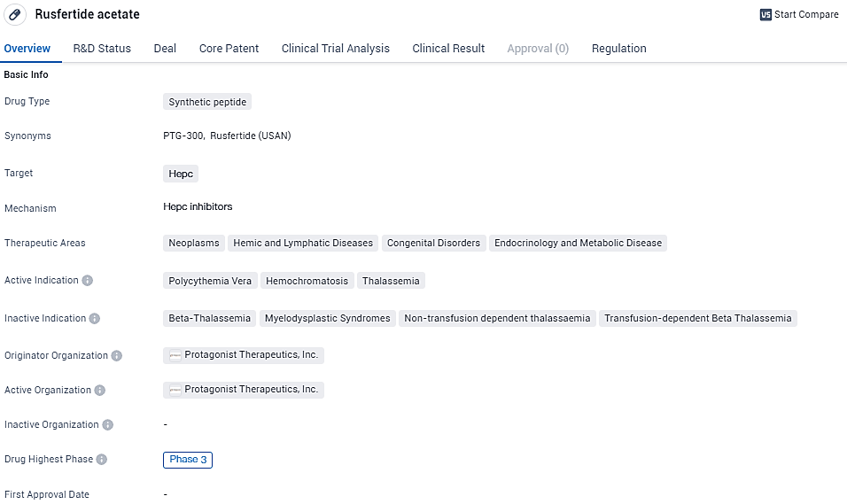Image resolution: width=847 pixels, height=504 pixels.
Task: Click info icon beside Originator Organization
Action: 117,356
